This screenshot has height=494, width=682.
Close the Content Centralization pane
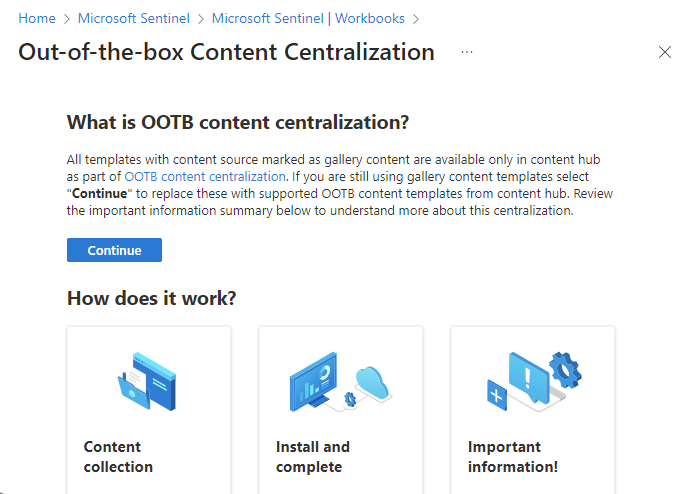point(665,52)
